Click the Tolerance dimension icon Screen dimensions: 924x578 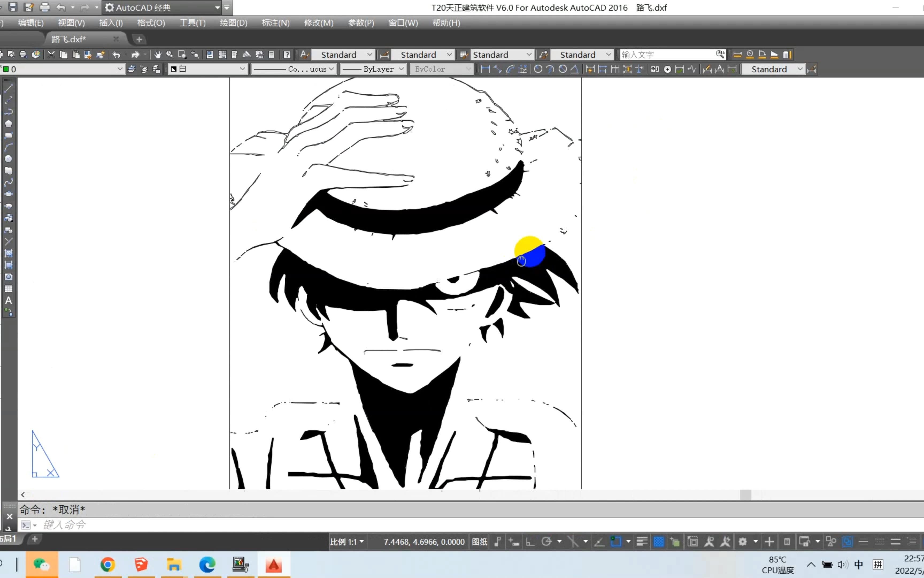(x=655, y=69)
